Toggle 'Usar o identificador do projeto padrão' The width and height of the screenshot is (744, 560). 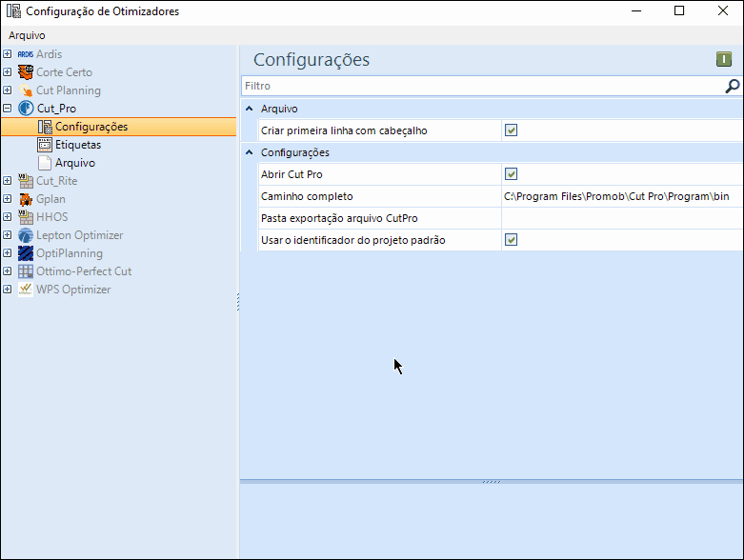click(511, 240)
